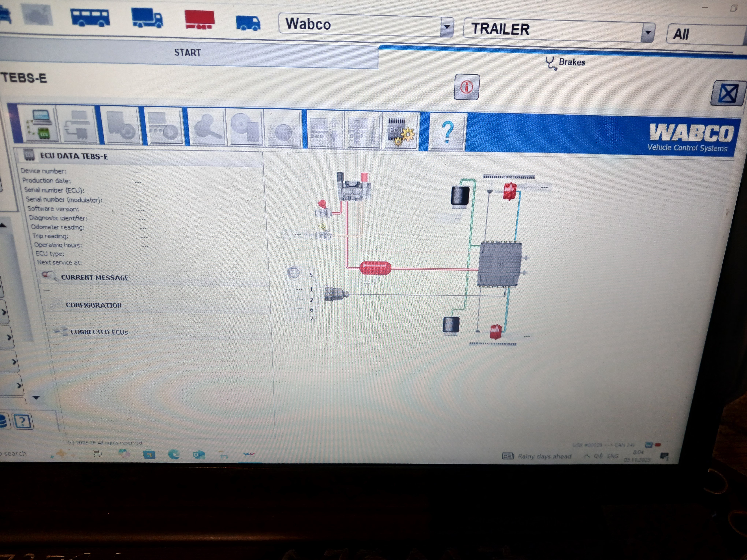Open the Wabco manufacturer dropdown arrow
The width and height of the screenshot is (747, 560).
click(x=446, y=27)
